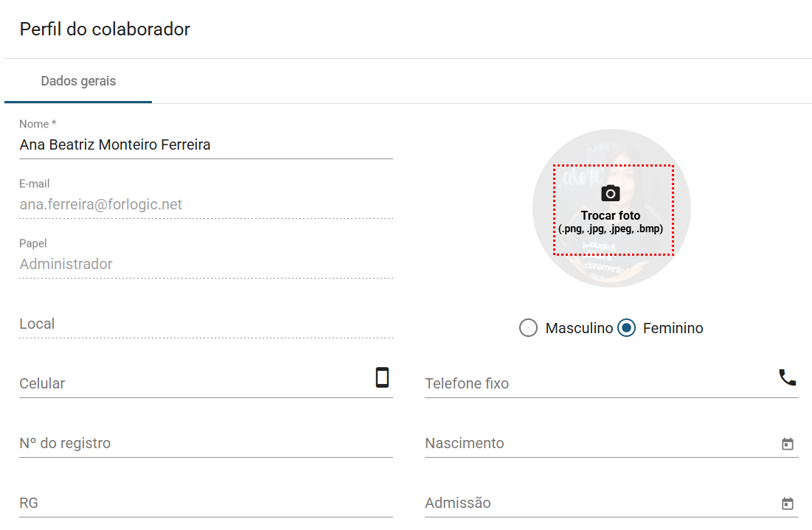Click the smartphone icon beside Celular
Screen dimensions: 812x530
(x=382, y=377)
